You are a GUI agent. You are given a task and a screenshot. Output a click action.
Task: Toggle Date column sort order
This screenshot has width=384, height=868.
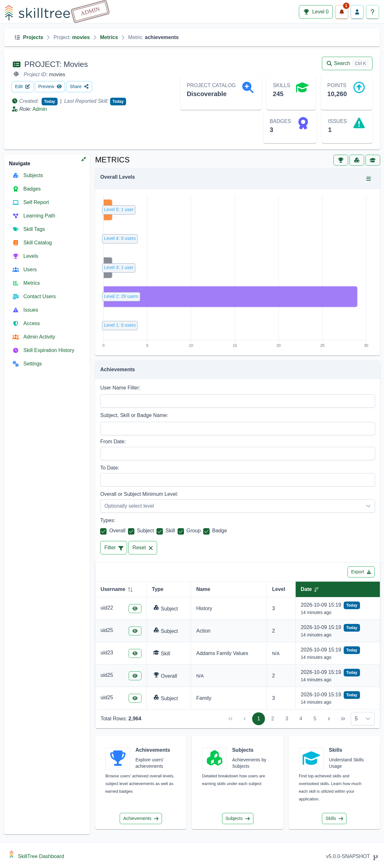click(x=316, y=589)
